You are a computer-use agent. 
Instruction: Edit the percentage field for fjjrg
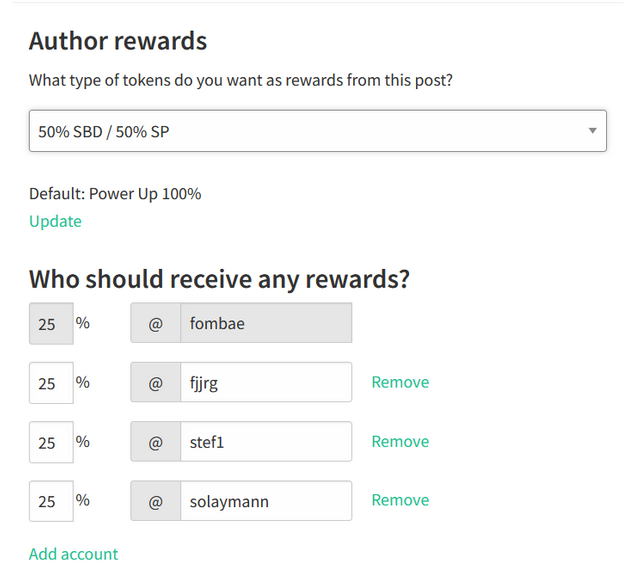pos(50,383)
